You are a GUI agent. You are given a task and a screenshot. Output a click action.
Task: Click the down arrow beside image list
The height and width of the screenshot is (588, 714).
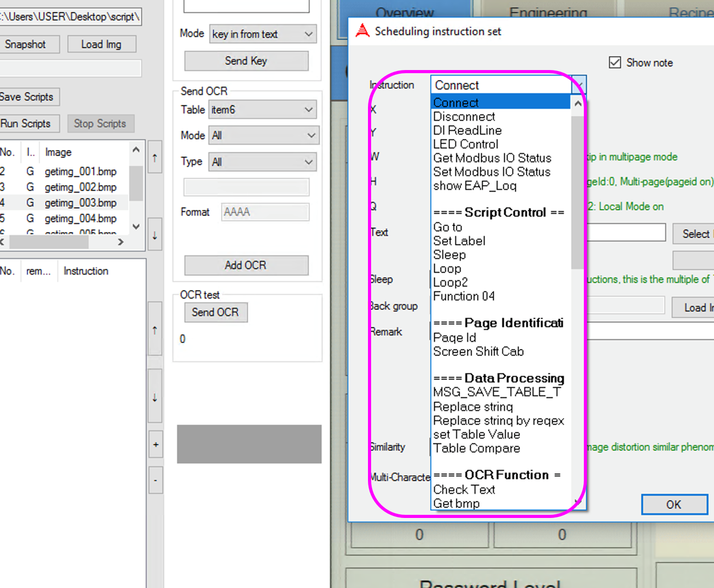coord(155,235)
